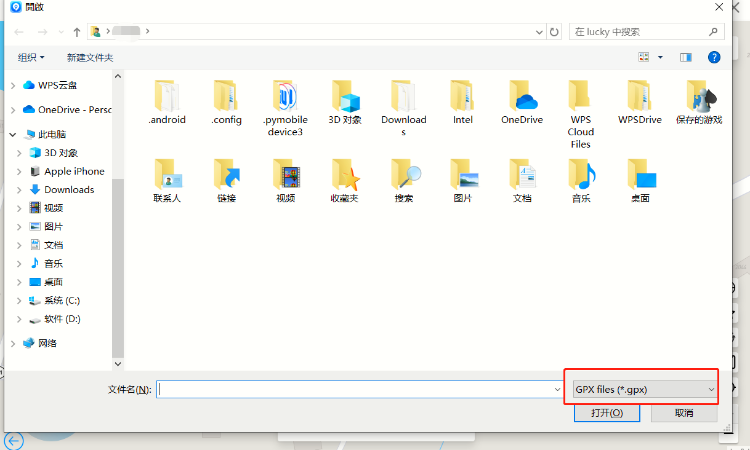Open the 保存的游戏 folder
The width and height of the screenshot is (750, 450).
click(699, 102)
